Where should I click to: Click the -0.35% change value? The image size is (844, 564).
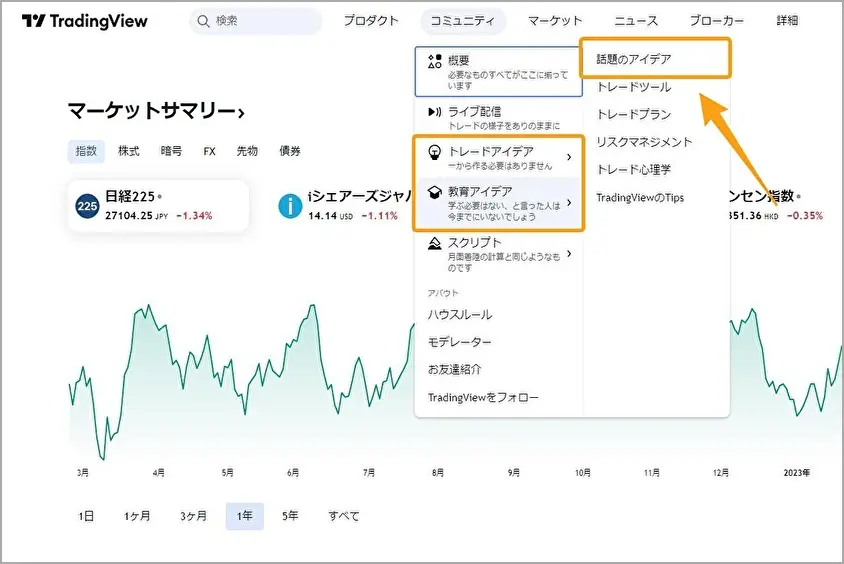coord(805,216)
